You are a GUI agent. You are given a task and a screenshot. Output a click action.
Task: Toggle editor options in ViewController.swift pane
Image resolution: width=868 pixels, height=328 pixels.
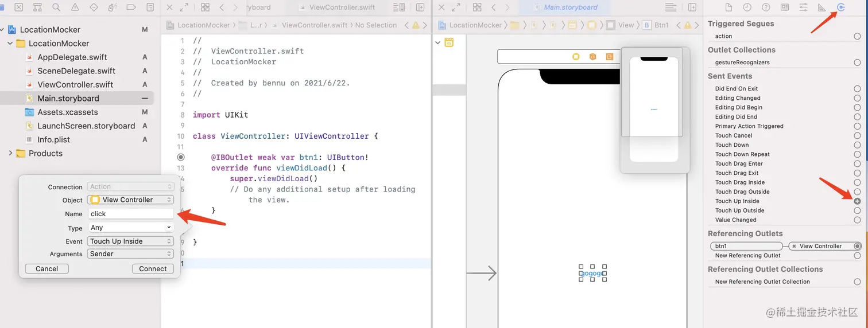398,7
